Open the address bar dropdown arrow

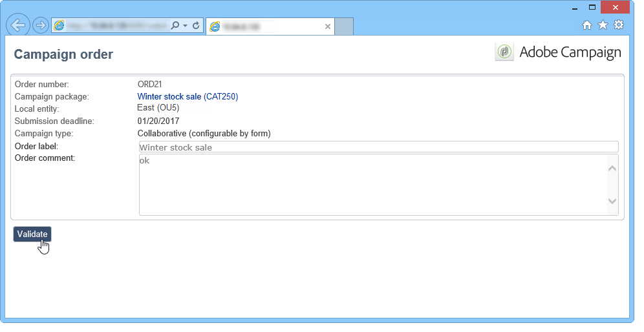coord(185,26)
